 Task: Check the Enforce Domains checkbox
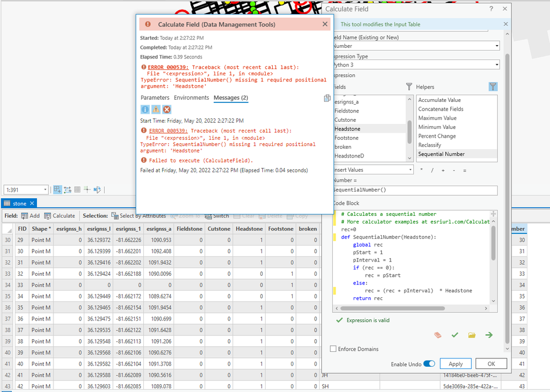(x=333, y=349)
